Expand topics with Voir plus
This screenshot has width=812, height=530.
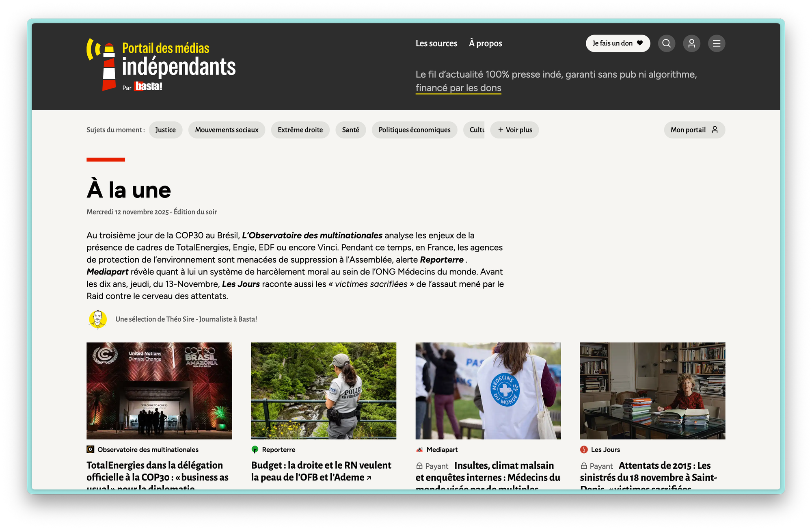(514, 130)
